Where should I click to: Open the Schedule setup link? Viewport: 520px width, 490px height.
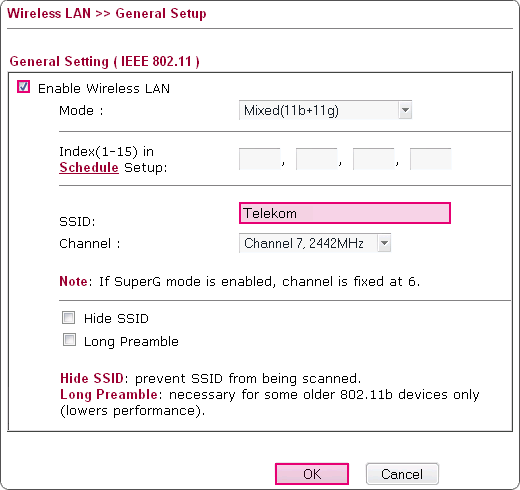[89, 167]
